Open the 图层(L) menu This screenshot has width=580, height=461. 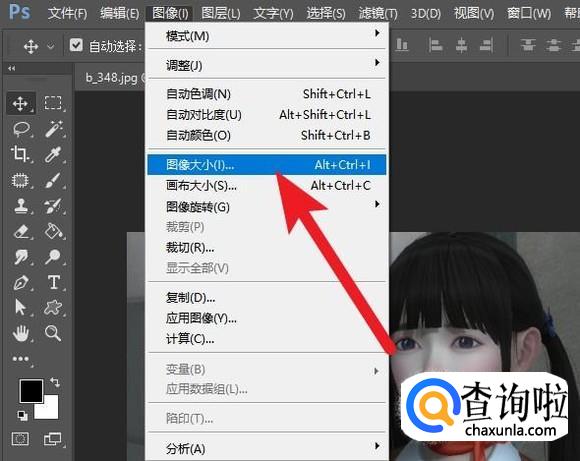coord(221,13)
